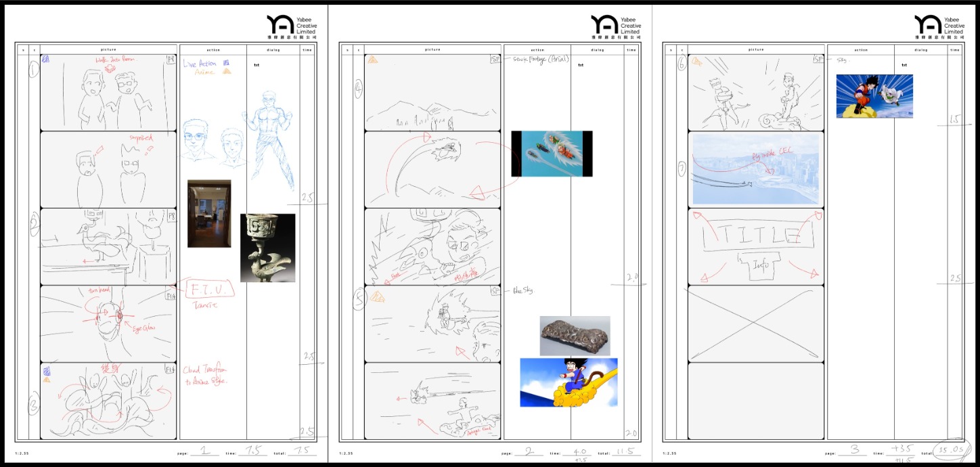Click the red "Surprised" annotation
Image resolution: width=980 pixels, height=467 pixels.
pyautogui.click(x=141, y=138)
